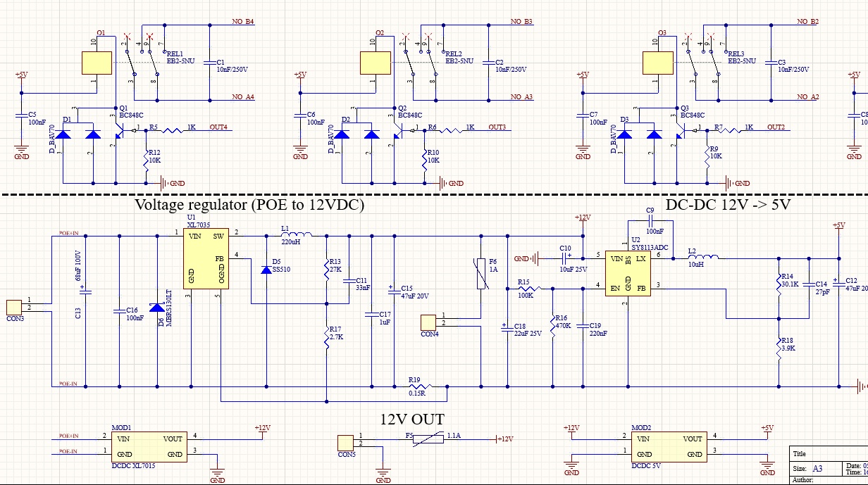Select inductor L1 220uH
This screenshot has height=485, width=868.
(296, 233)
